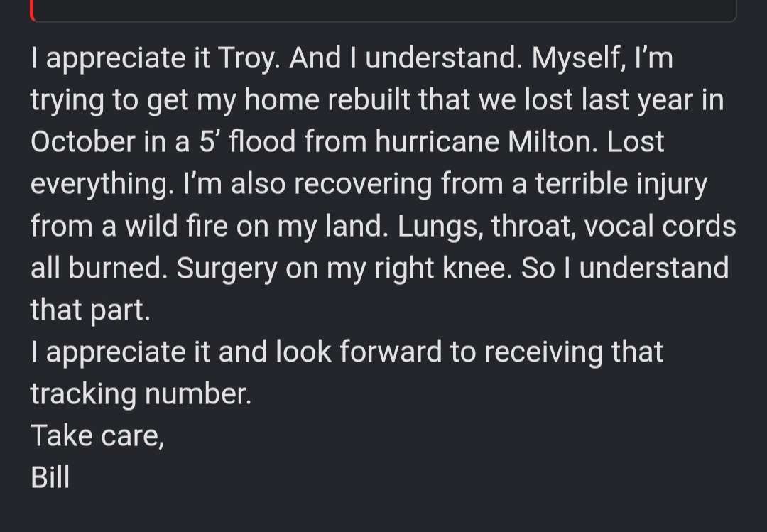
Task: Click the words "right knee"
Action: (443, 269)
